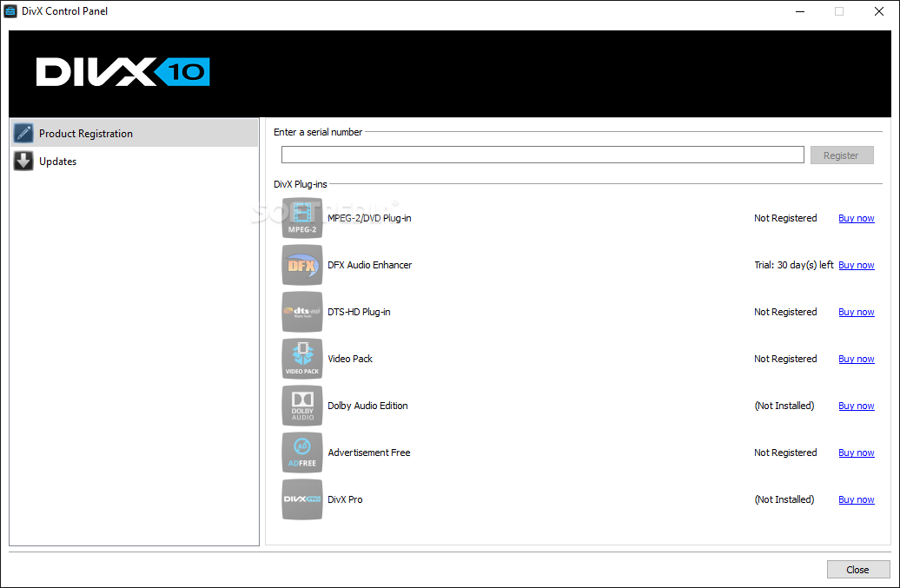The image size is (900, 588).
Task: Buy now for Advertisement Free
Action: (x=857, y=453)
